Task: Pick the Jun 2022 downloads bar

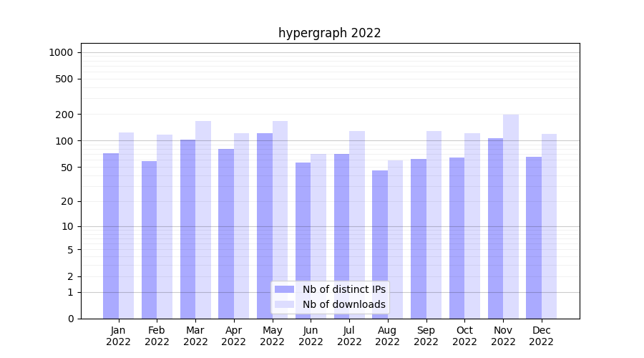Action: click(x=318, y=236)
